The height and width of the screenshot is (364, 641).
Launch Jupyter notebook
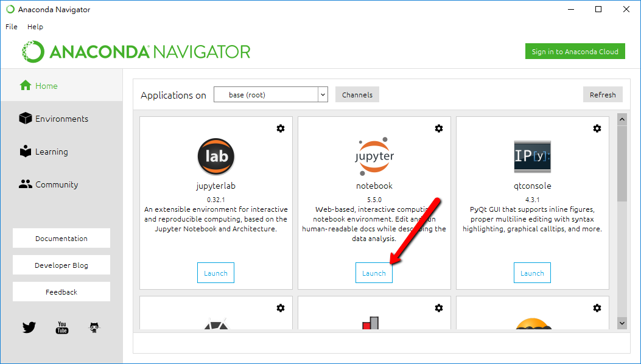click(374, 273)
